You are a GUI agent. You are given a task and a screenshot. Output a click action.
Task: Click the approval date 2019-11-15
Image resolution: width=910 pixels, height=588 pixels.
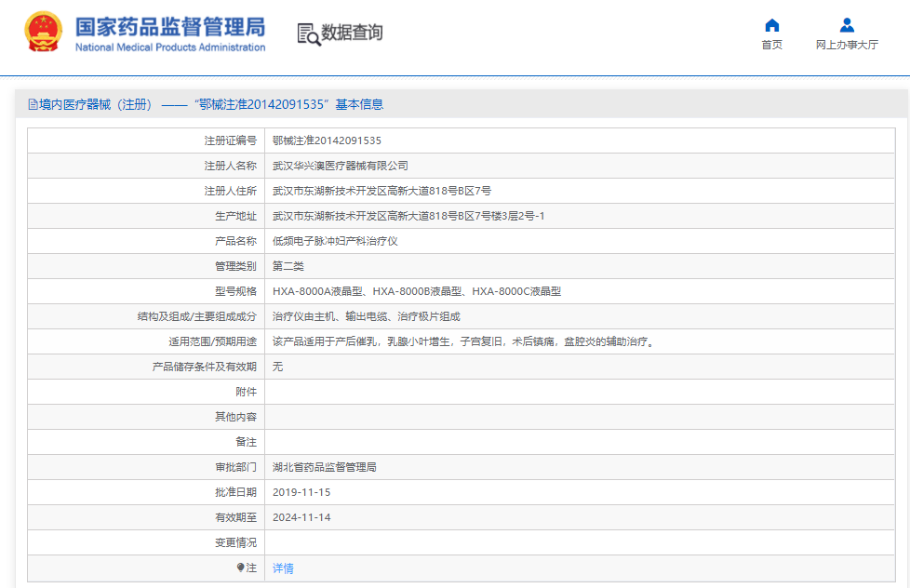(x=301, y=492)
